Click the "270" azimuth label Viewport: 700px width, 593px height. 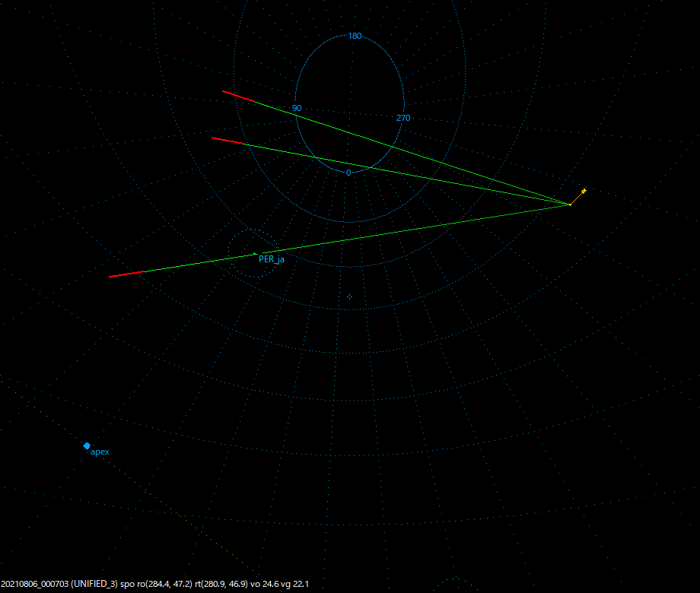(402, 118)
